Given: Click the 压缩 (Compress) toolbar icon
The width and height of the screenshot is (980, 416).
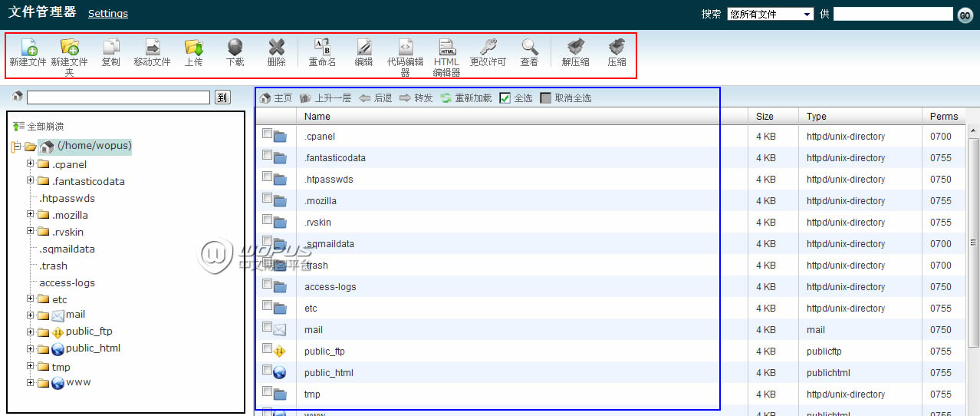Looking at the screenshot, I should 617,47.
